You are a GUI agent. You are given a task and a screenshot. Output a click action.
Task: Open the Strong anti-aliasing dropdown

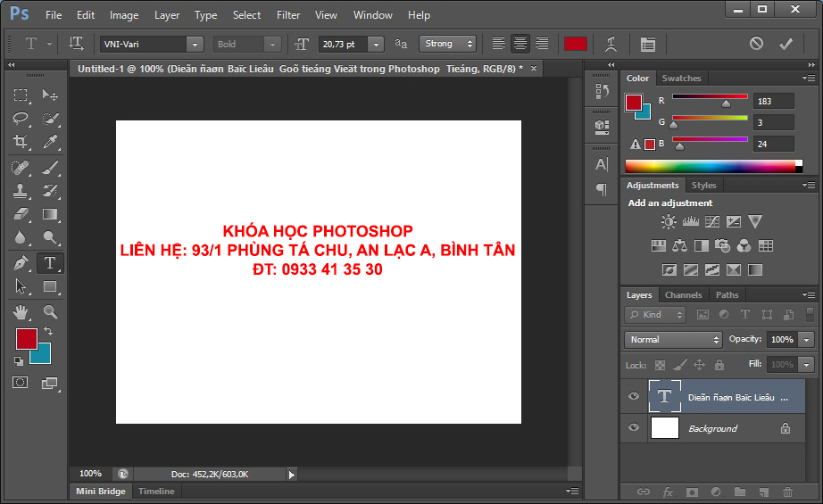(448, 44)
